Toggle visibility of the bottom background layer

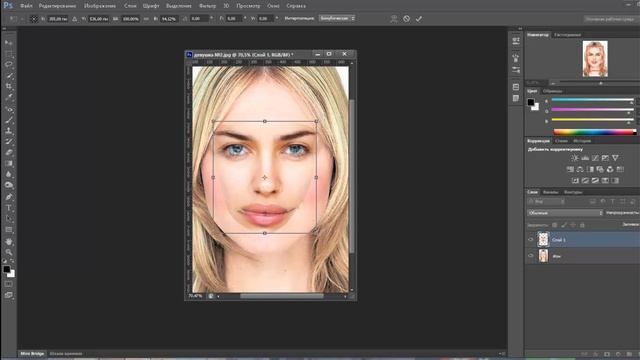(531, 256)
